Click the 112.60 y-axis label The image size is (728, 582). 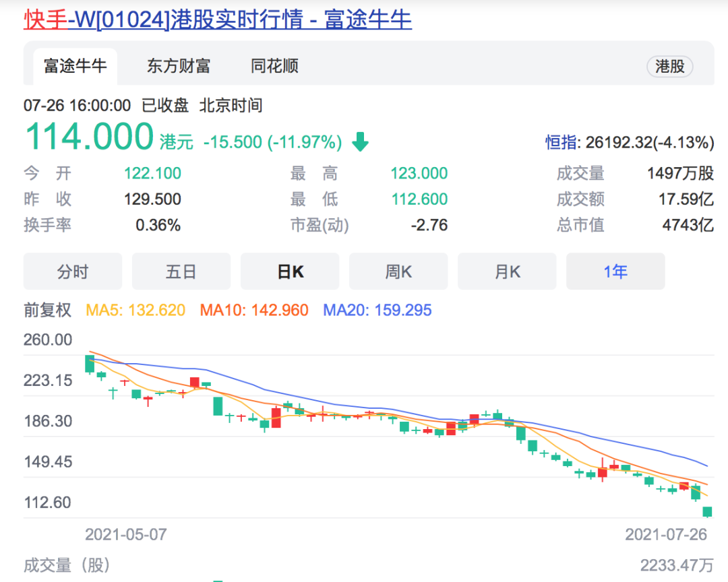[x=47, y=503]
